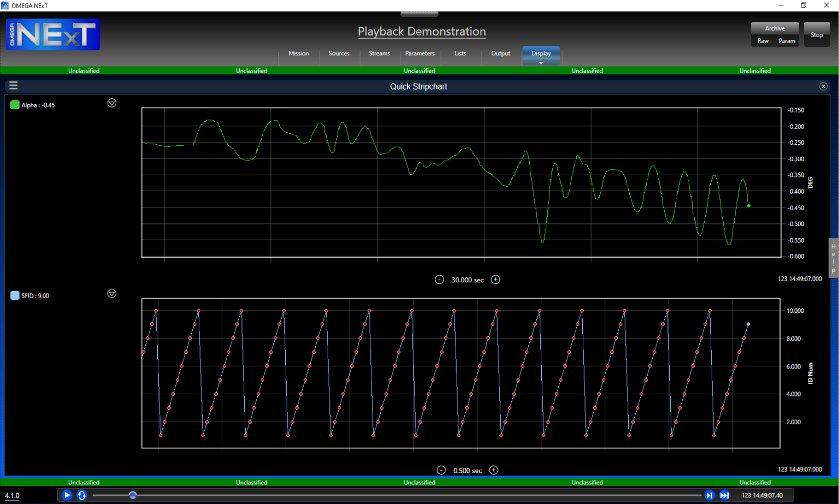Jump to the end of the recording
The image size is (839, 504).
click(725, 495)
